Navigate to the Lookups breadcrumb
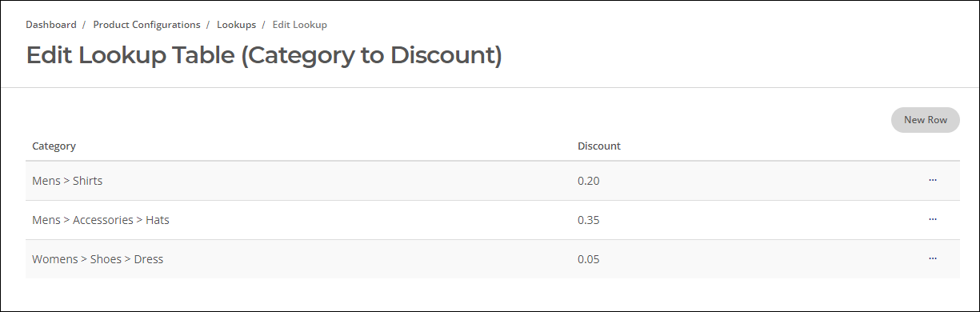The height and width of the screenshot is (312, 980). point(236,25)
